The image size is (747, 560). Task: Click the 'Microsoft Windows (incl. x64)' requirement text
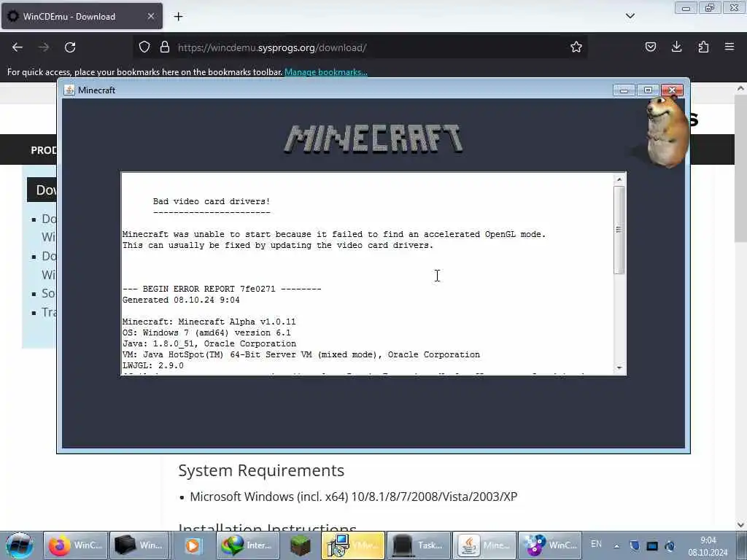coord(354,497)
